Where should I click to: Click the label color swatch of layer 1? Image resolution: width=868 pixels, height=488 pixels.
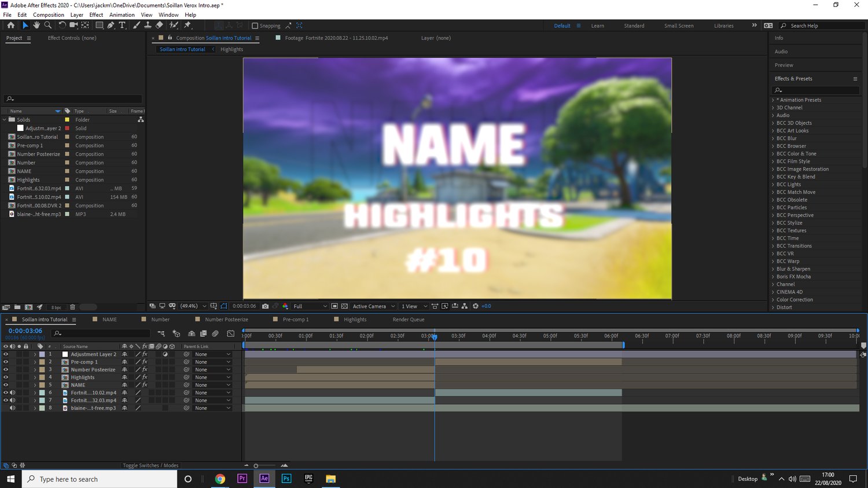[42, 354]
